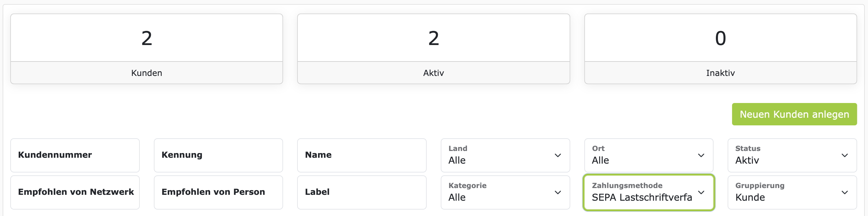
Task: Select the Aktiv count card
Action: (x=433, y=49)
